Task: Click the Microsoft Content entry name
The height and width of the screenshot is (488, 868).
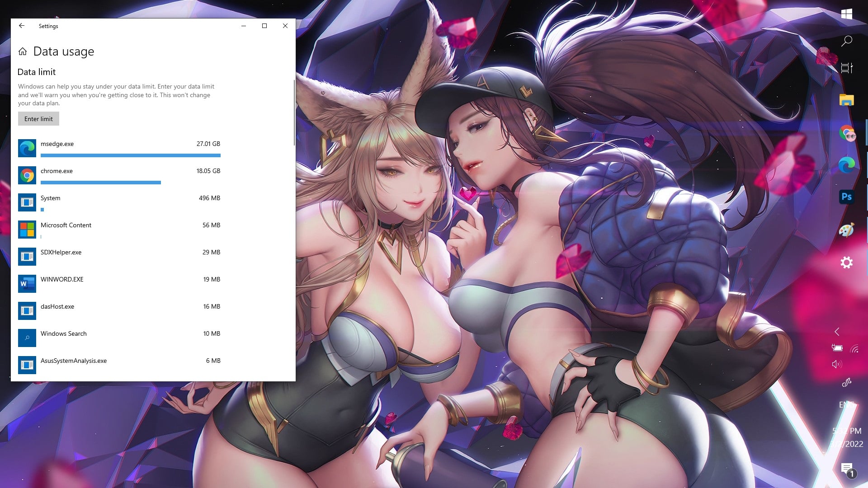Action: (66, 225)
